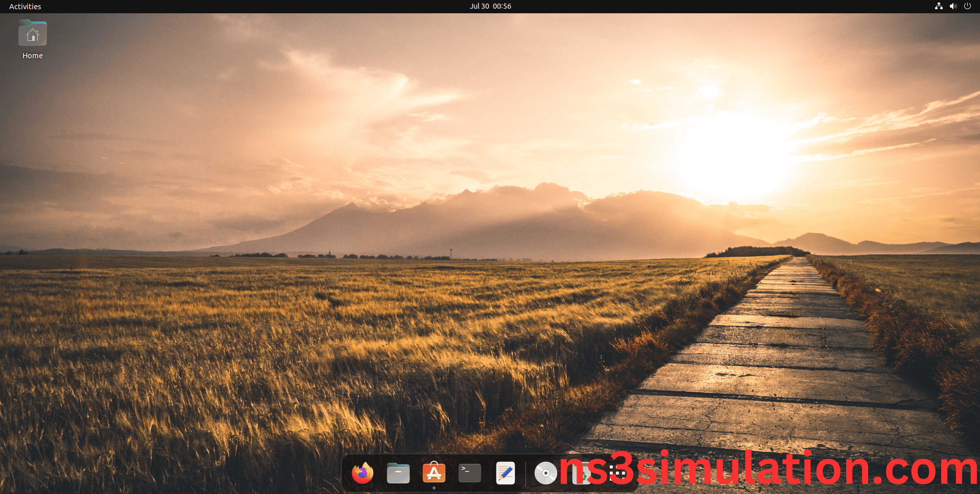Expand the system menu via power icon
The height and width of the screenshot is (494, 980).
pyautogui.click(x=967, y=6)
